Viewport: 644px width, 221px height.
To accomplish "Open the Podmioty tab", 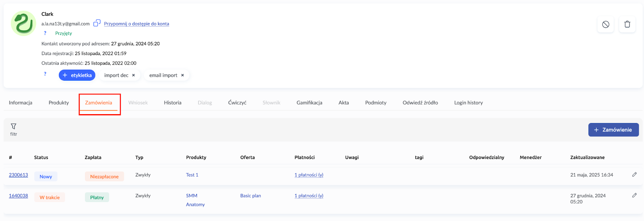I will coord(376,103).
